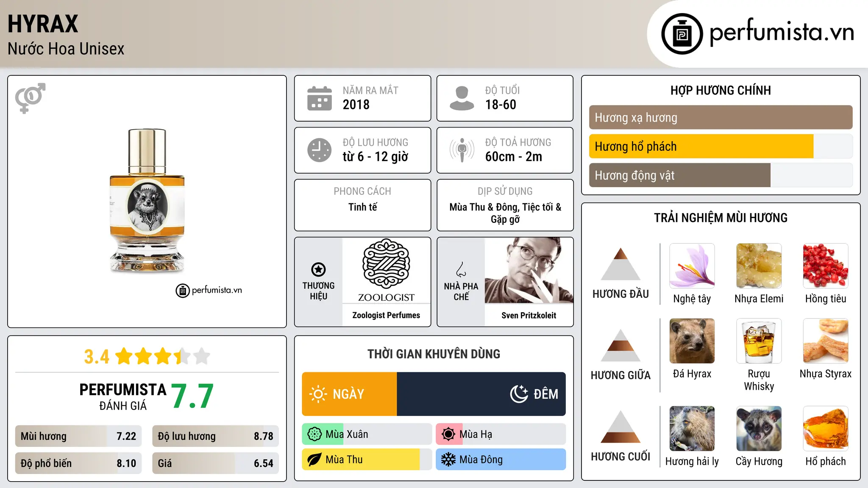Screen dimensions: 868x488
Task: Open the Hyrax perfume bottle image
Action: (x=147, y=200)
